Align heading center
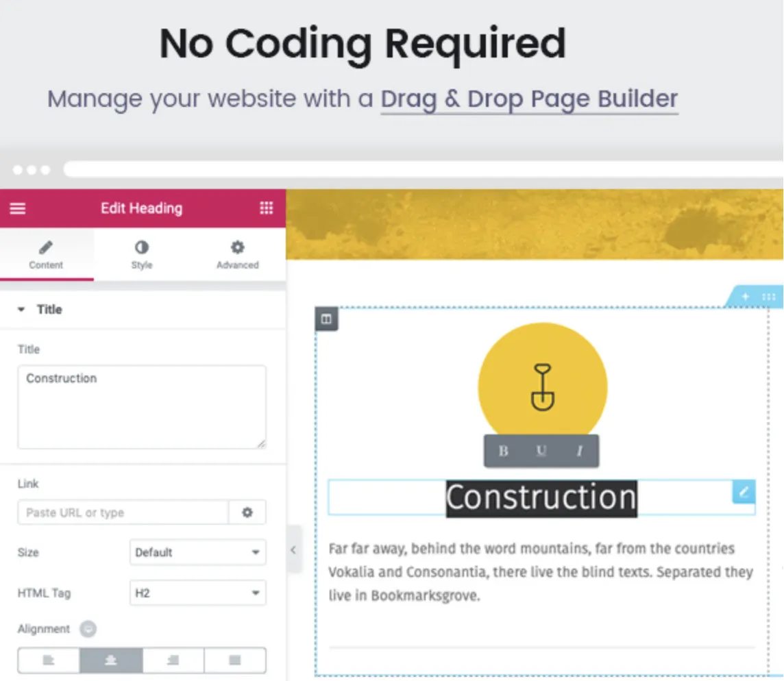The height and width of the screenshot is (681, 784). click(x=111, y=660)
